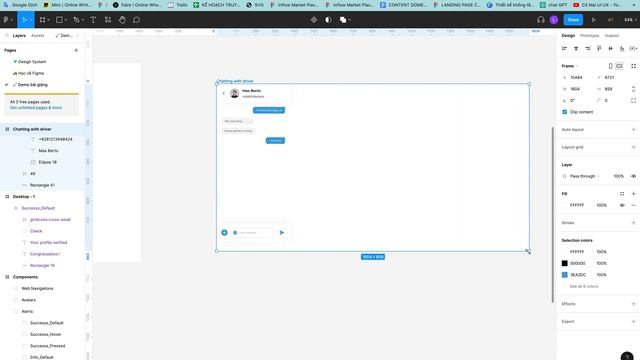Viewport: 640px width, 360px height.
Task: Switch to Design tab
Action: [x=568, y=36]
